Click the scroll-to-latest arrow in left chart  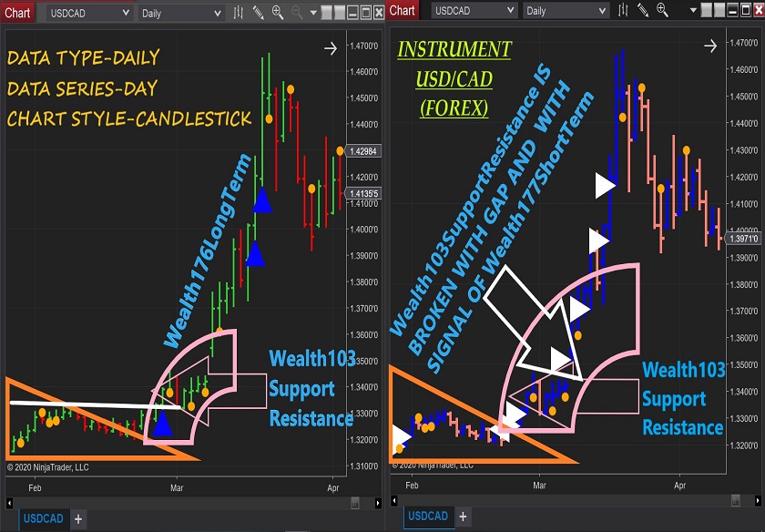coord(330,49)
